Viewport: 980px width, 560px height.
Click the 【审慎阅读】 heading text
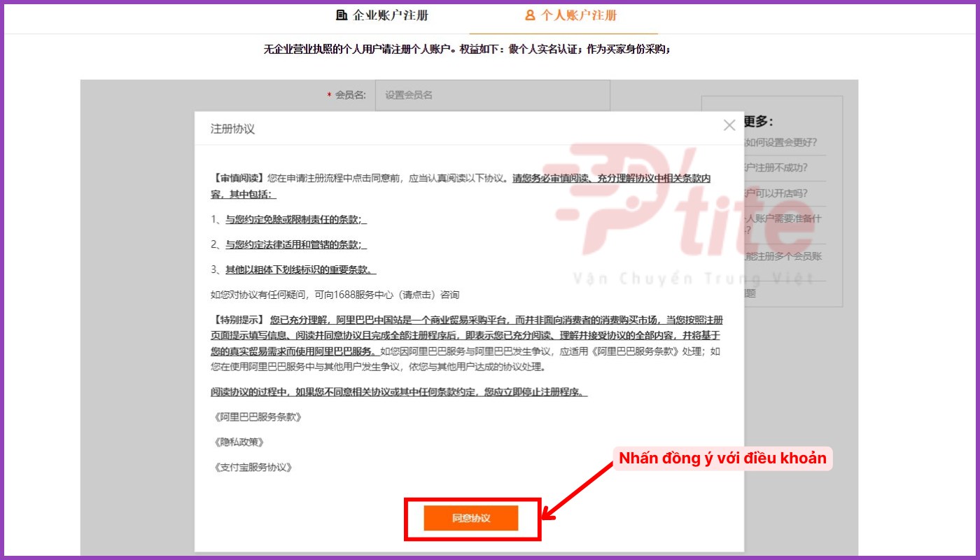click(239, 178)
